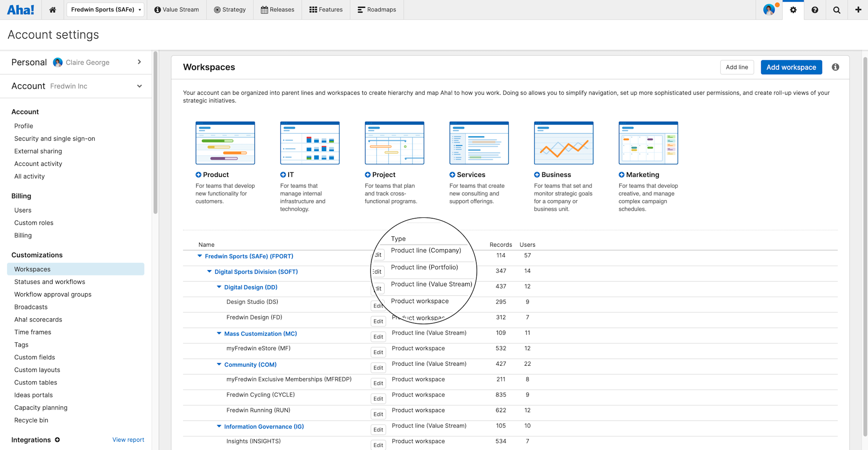Click the plus icon beside IT
Viewport: 868px width, 450px height.
click(283, 175)
